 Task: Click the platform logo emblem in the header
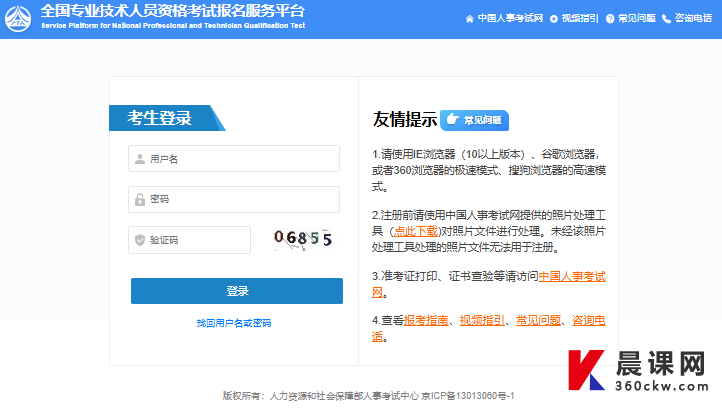pos(20,17)
